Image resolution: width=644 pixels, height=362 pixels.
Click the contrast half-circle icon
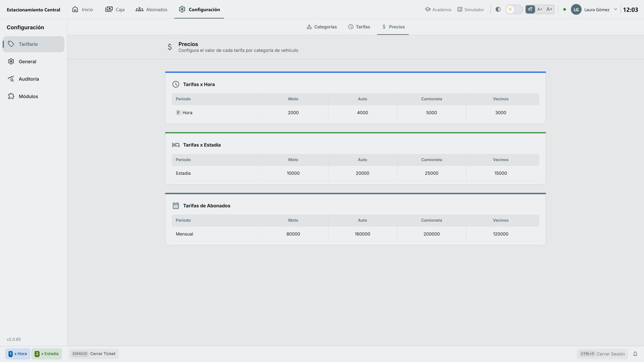click(x=498, y=9)
